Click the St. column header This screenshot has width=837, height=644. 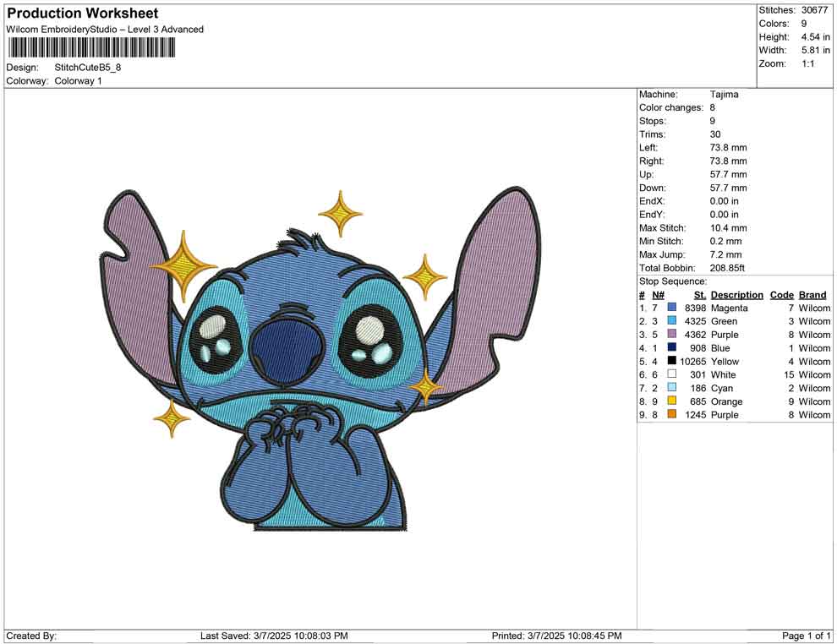[x=700, y=295]
